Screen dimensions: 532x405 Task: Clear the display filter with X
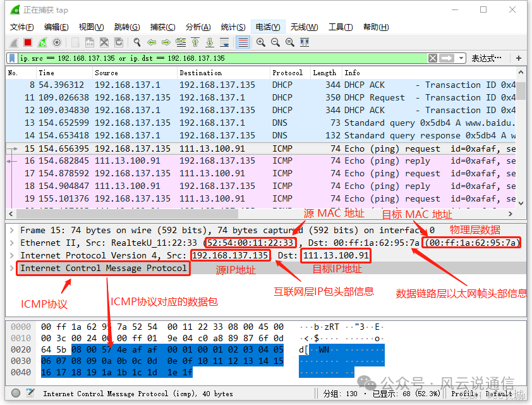433,58
